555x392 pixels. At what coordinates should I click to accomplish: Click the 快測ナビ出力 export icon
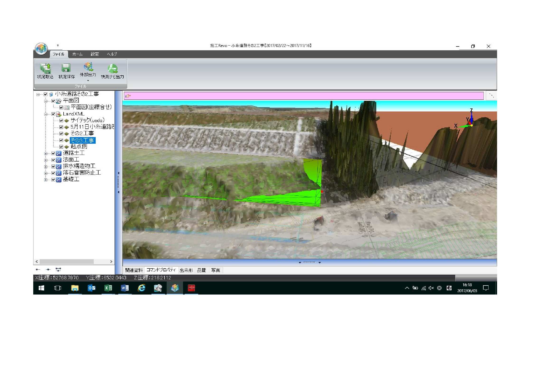(x=113, y=68)
